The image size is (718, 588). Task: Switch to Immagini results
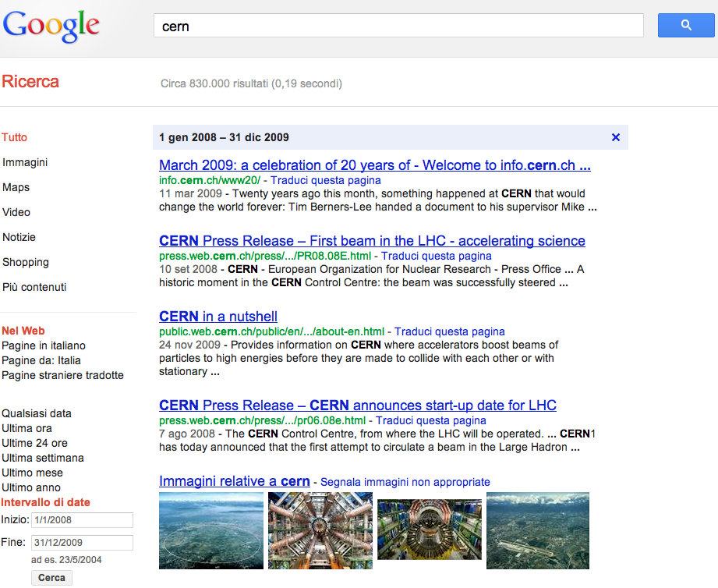25,162
